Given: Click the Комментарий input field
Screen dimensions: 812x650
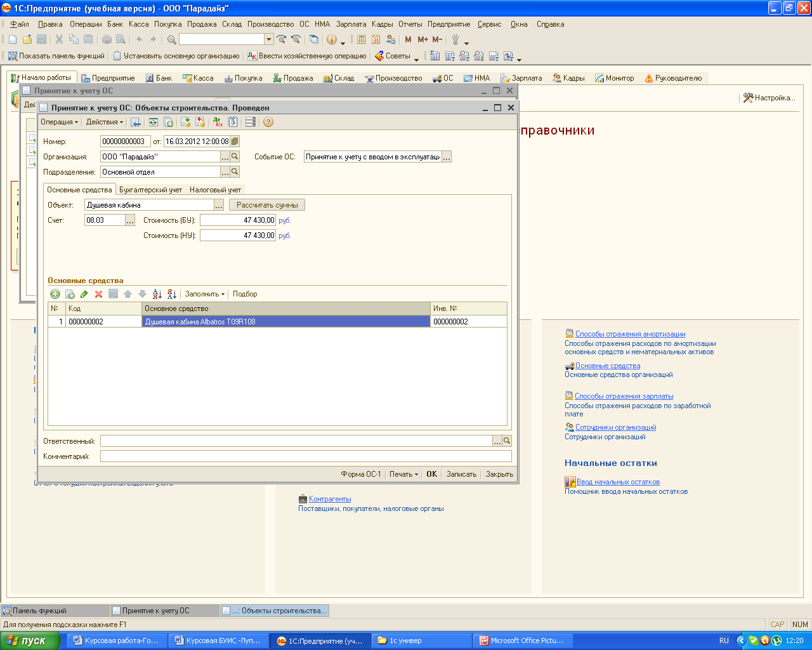Looking at the screenshot, I should point(305,456).
